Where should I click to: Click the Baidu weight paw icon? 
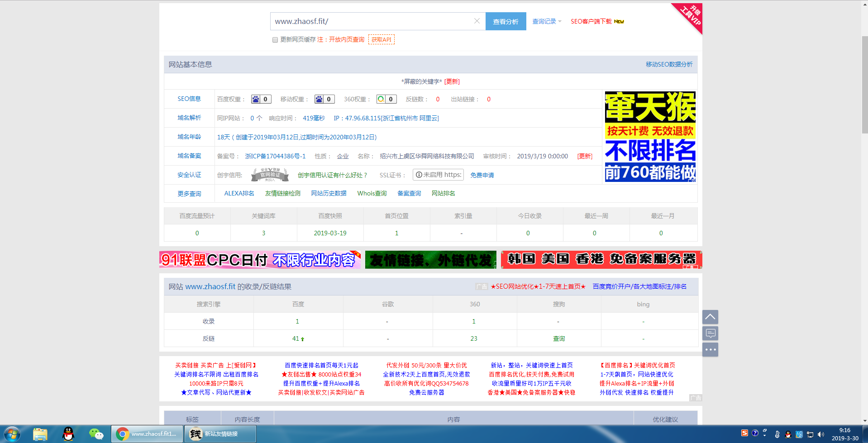[x=256, y=99]
